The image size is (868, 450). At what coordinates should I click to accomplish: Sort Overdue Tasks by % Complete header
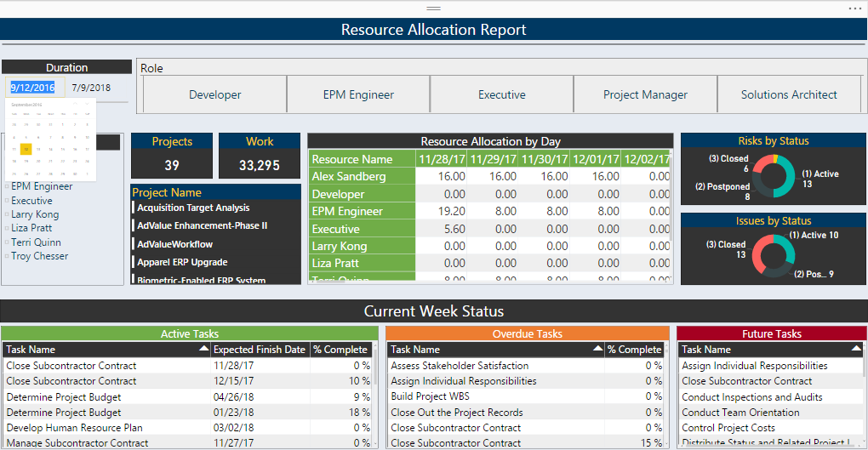coord(634,350)
